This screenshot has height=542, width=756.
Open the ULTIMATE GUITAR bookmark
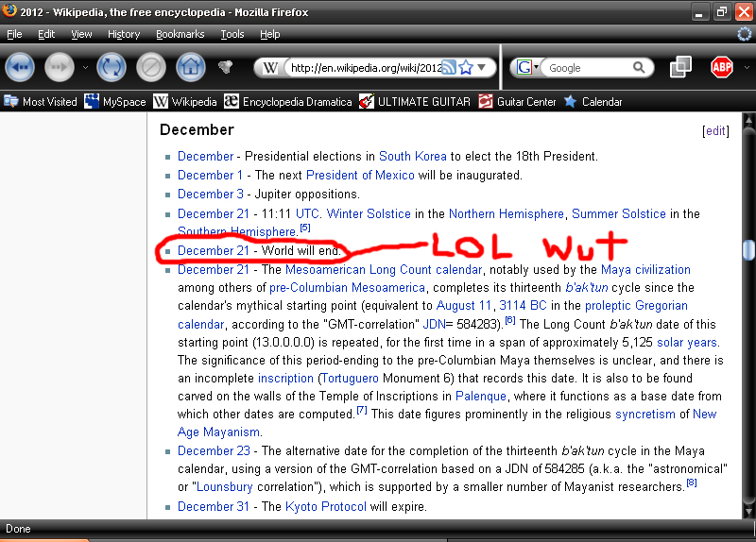click(414, 102)
